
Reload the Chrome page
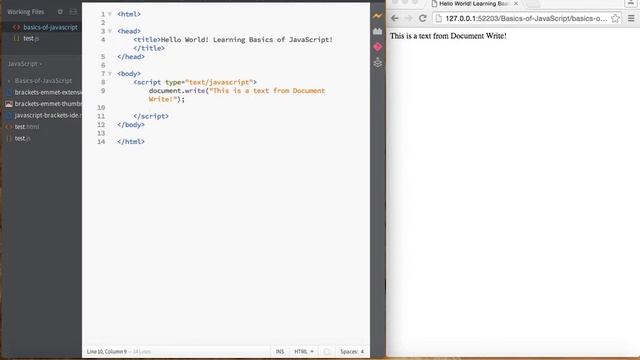(422, 18)
